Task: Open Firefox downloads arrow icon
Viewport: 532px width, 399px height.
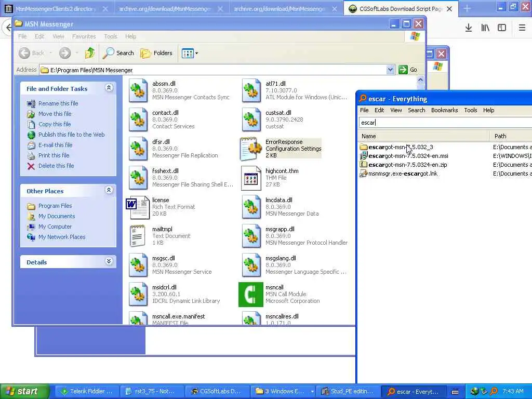Action: (468, 28)
